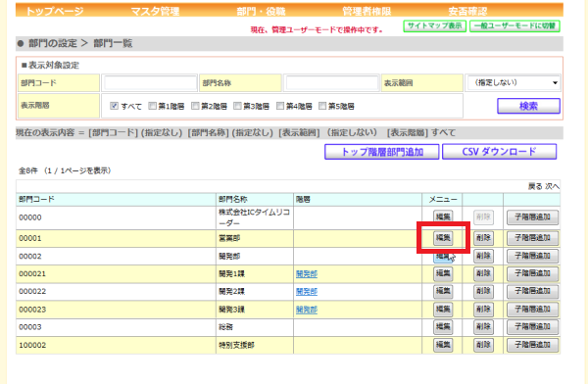Delete 営業部 row 00001
This screenshot has width=588, height=384.
(x=483, y=238)
